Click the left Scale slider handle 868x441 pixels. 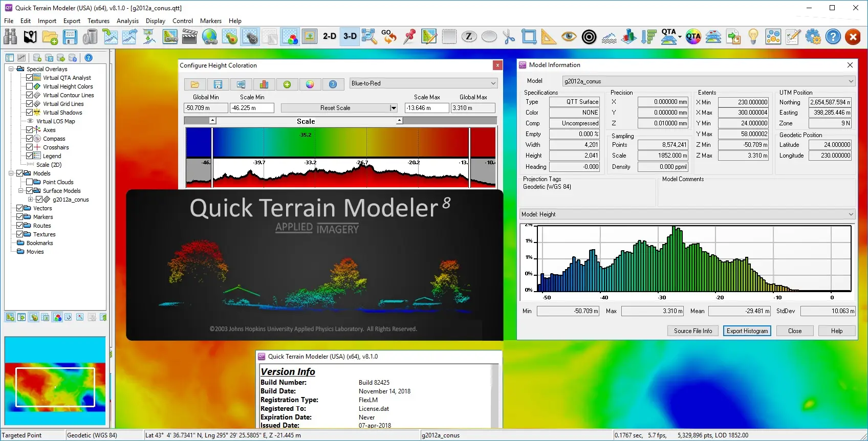tap(212, 121)
